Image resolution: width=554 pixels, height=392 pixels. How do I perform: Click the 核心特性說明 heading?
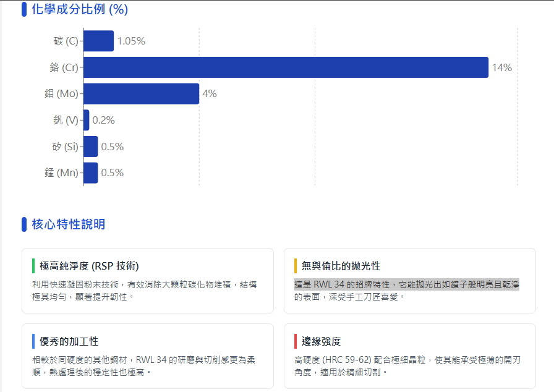(x=68, y=224)
